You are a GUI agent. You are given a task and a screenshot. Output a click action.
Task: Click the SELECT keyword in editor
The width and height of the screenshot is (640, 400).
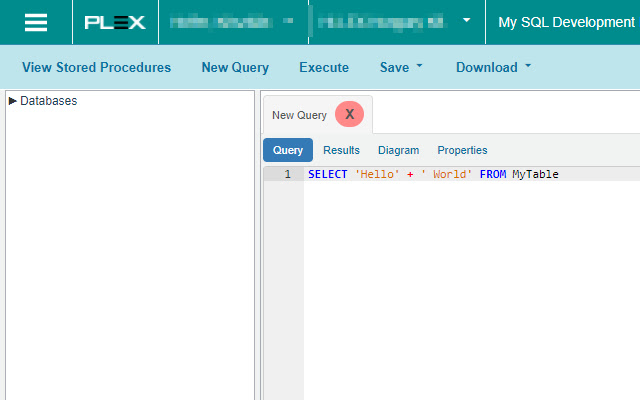(x=327, y=174)
